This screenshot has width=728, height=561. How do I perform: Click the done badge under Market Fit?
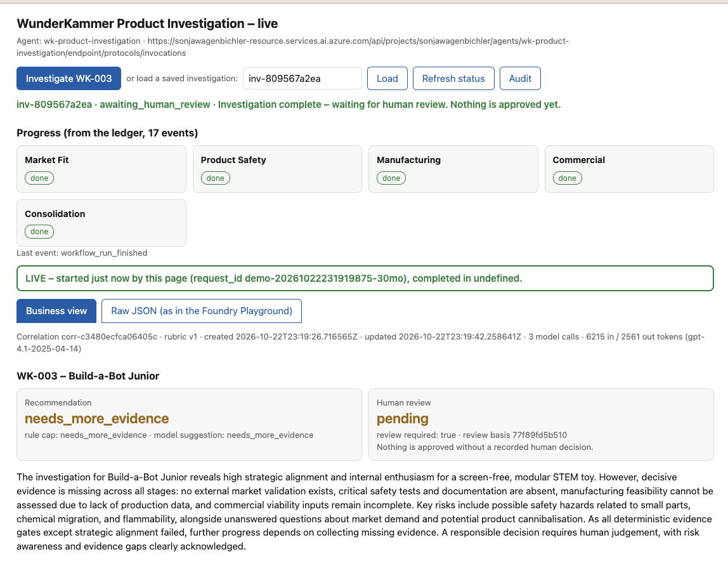point(39,178)
